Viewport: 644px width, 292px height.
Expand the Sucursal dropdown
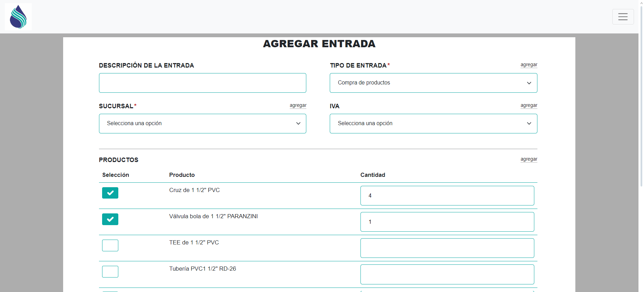(202, 123)
